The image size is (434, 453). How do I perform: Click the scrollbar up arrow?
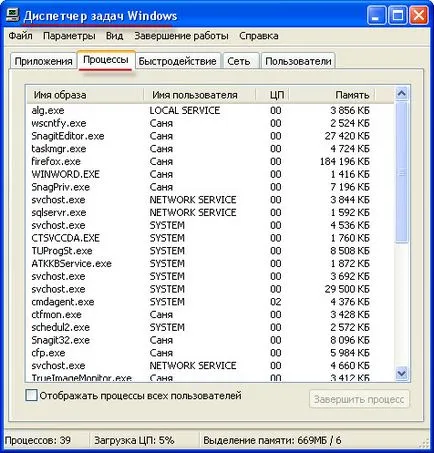pyautogui.click(x=402, y=94)
